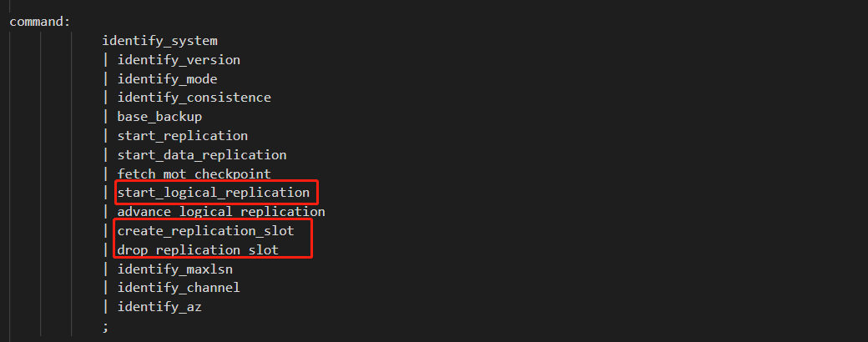Click the pipe symbol before base_backup
The height and width of the screenshot is (342, 868).
(x=105, y=117)
